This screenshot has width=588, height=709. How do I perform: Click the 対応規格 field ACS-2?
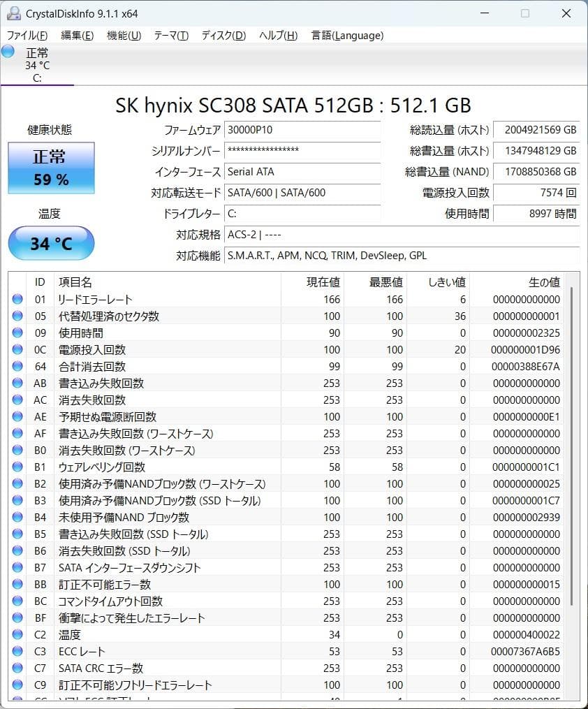(402, 235)
